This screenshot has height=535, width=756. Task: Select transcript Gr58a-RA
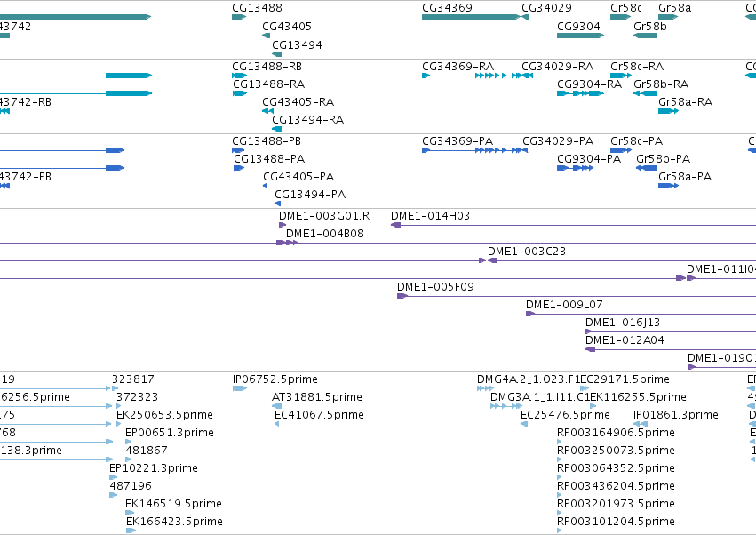(685, 102)
